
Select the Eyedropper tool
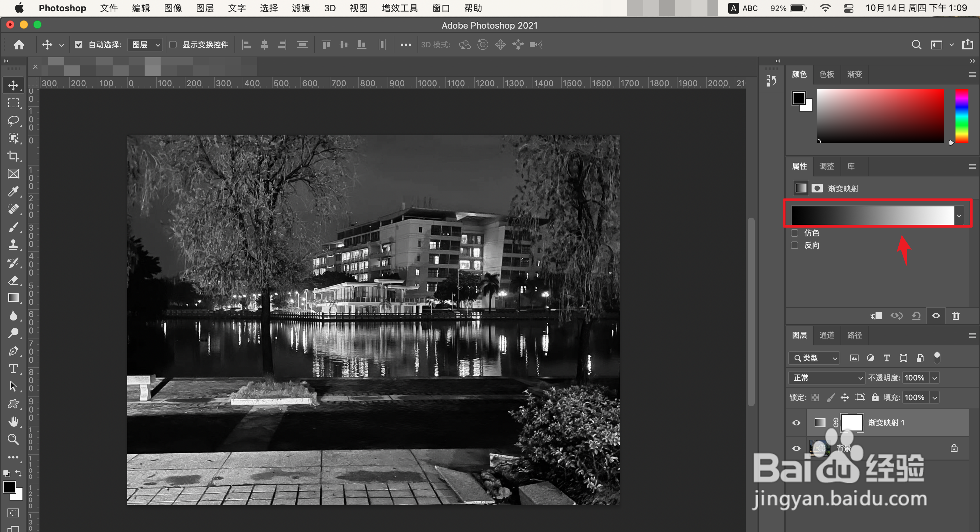13,191
